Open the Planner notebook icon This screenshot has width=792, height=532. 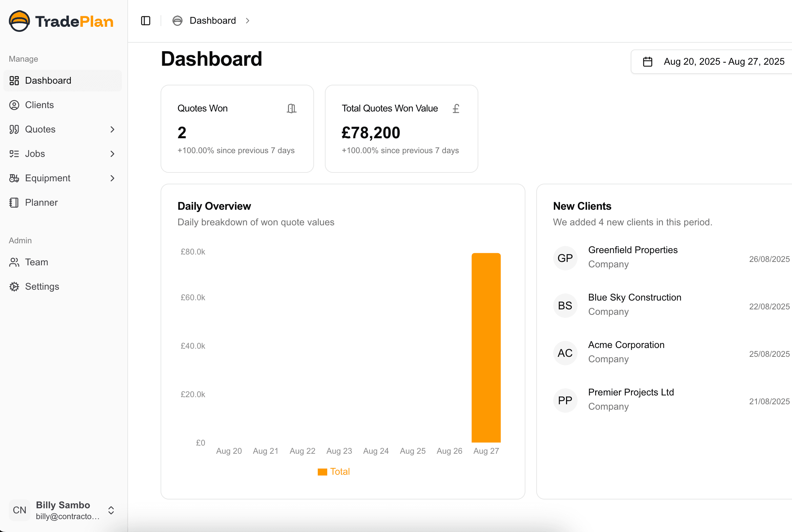click(x=14, y=202)
